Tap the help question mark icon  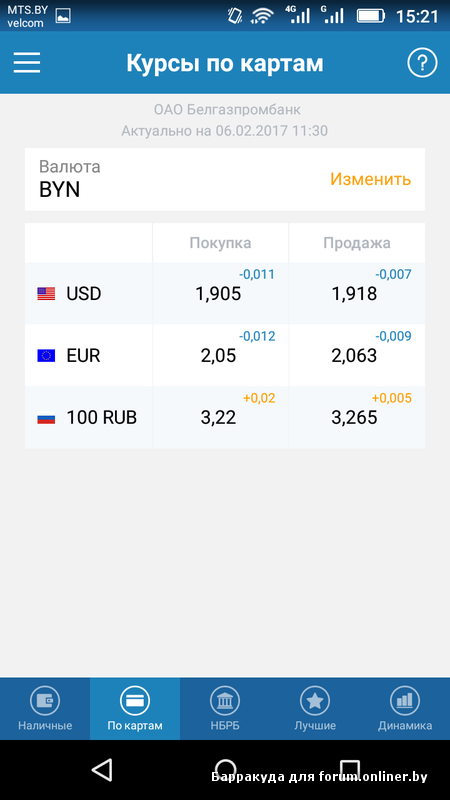pyautogui.click(x=422, y=63)
